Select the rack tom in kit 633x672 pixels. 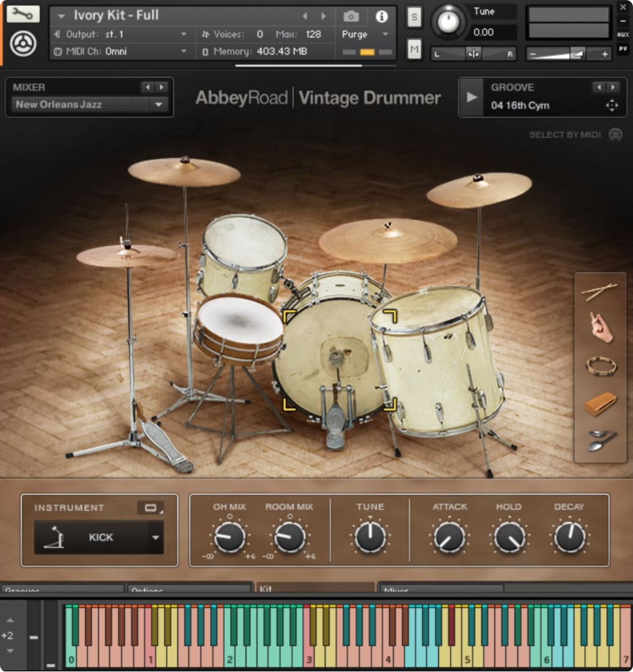click(x=243, y=256)
